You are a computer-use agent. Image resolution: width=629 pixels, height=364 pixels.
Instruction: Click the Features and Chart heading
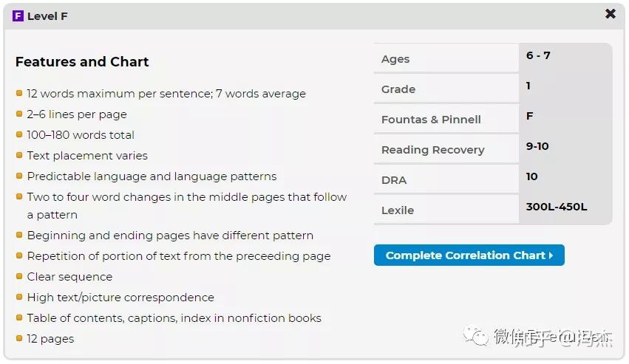(82, 62)
